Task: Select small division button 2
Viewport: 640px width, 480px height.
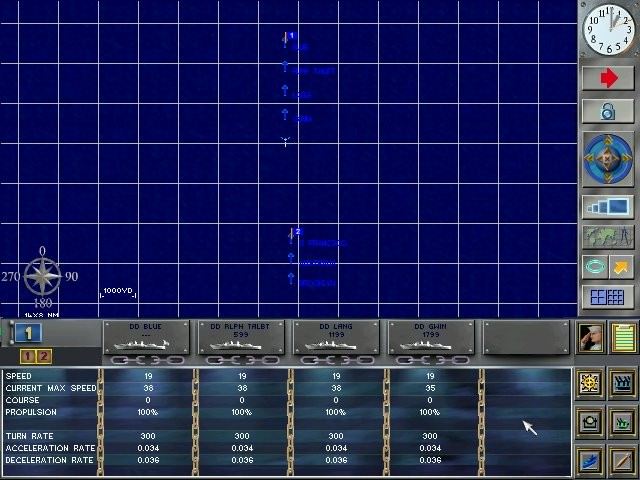Action: coord(43,356)
